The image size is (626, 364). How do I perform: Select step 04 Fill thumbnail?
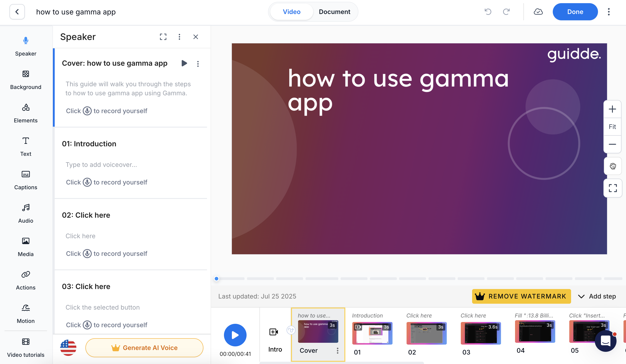coord(535,331)
